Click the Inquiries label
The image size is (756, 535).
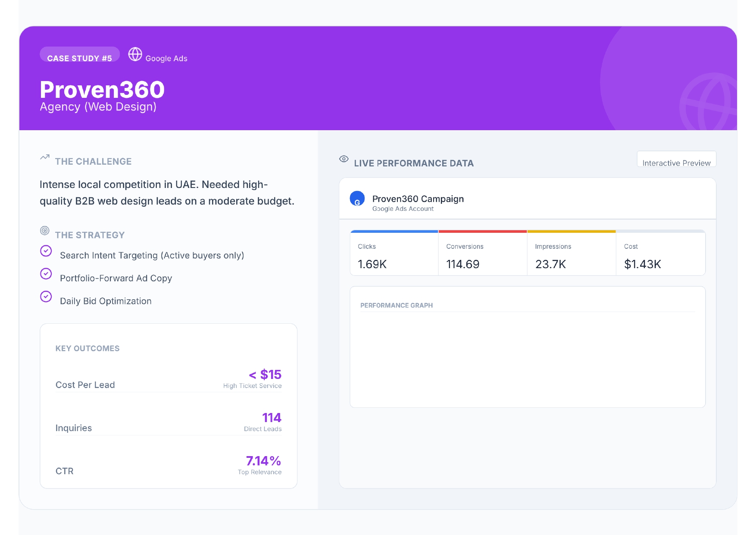[74, 428]
